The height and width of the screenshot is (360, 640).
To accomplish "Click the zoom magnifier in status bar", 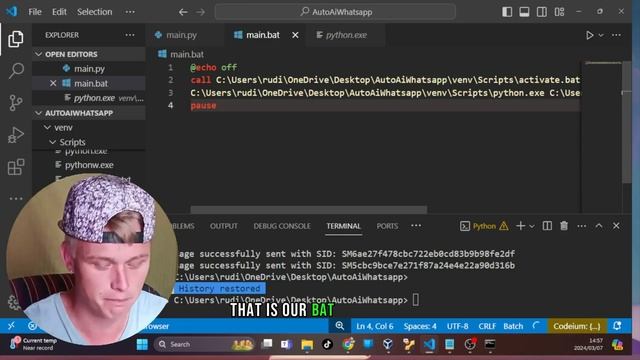I will (339, 326).
